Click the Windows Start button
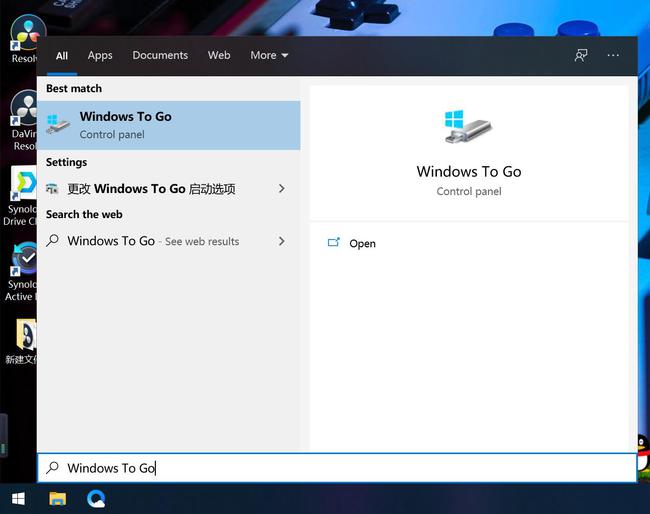The height and width of the screenshot is (514, 650). [18, 498]
